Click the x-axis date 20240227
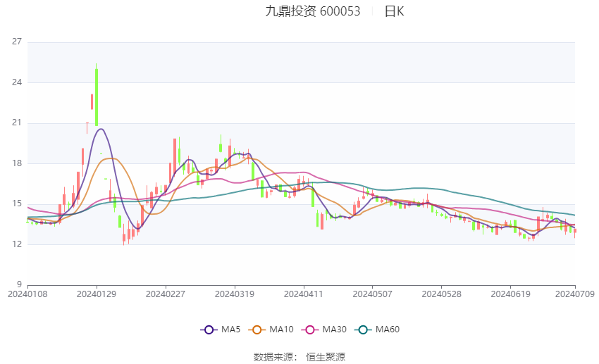 coord(166,294)
